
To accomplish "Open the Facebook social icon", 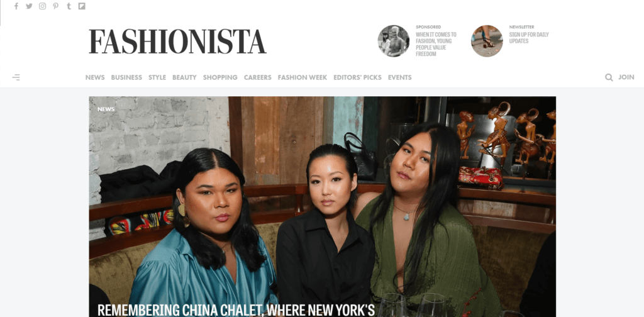I will tap(16, 6).
